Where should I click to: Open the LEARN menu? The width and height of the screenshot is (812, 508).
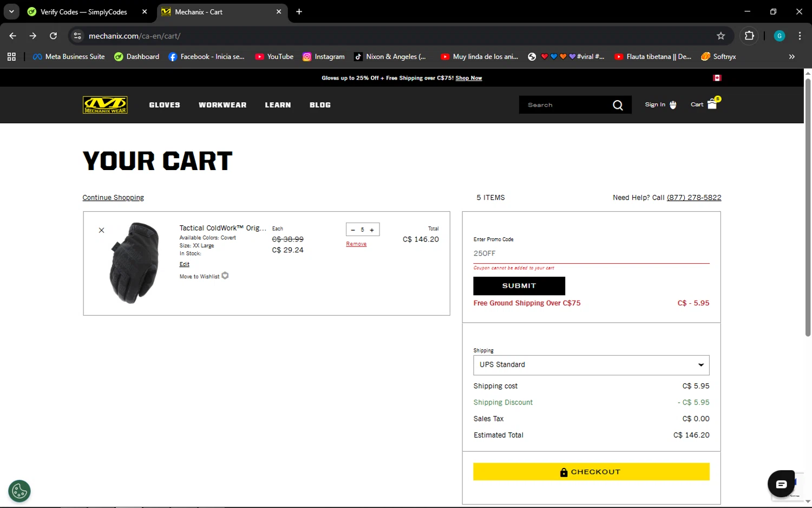pyautogui.click(x=278, y=105)
